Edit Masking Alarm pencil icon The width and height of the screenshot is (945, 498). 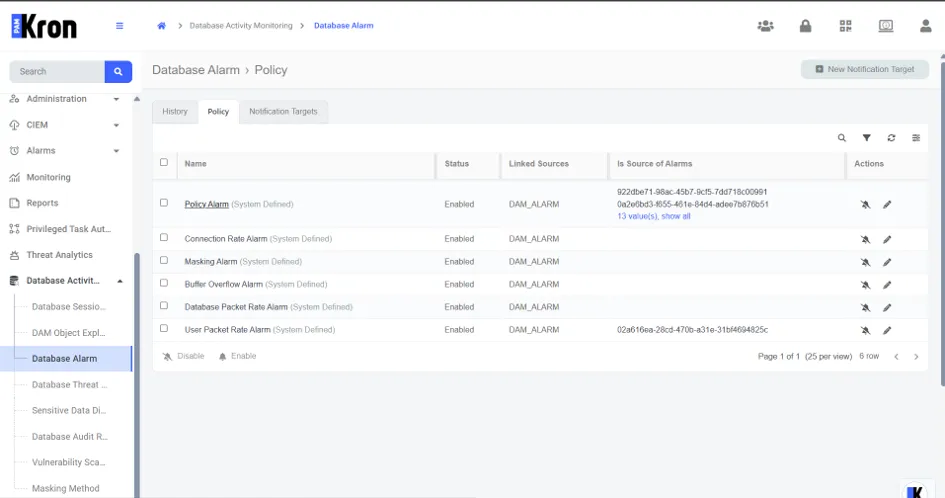point(887,262)
